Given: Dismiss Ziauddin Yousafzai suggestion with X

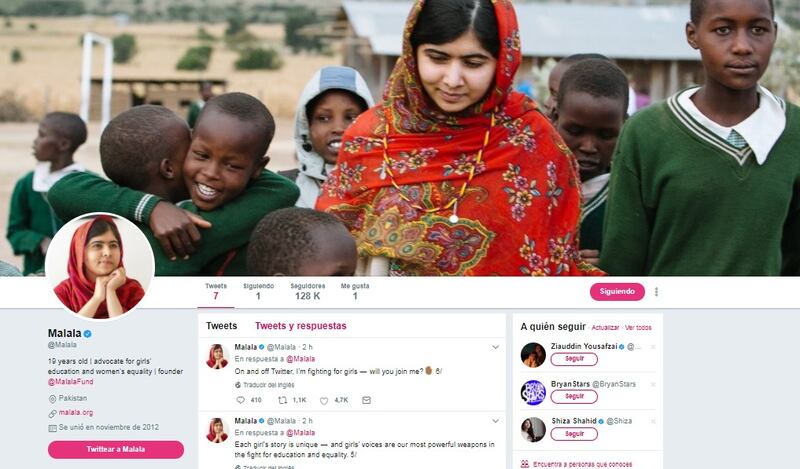Looking at the screenshot, I should [x=653, y=347].
